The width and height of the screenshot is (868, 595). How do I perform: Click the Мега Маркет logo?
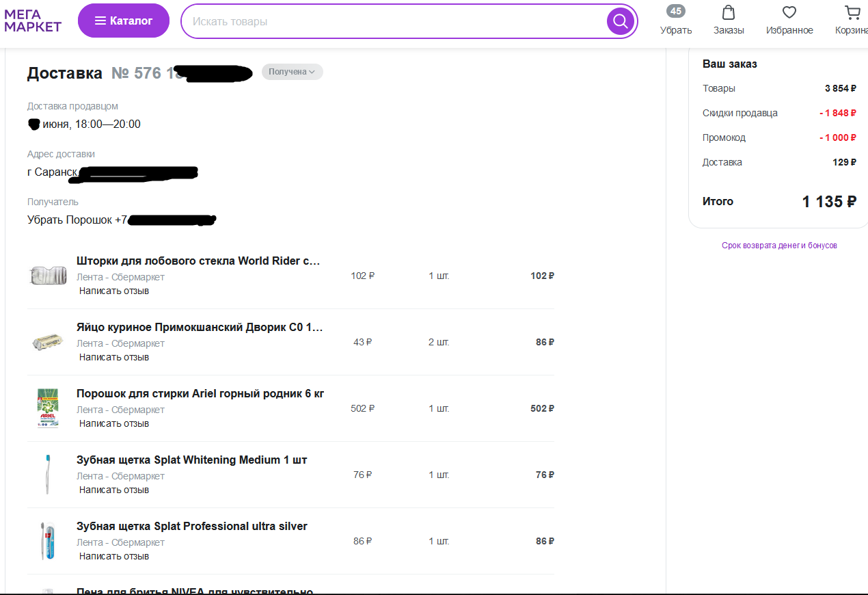pos(33,21)
